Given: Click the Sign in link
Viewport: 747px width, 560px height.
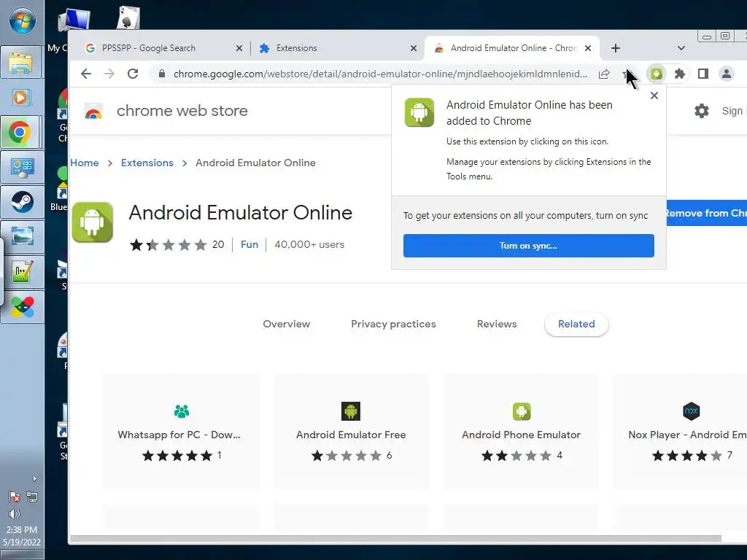Looking at the screenshot, I should [734, 111].
